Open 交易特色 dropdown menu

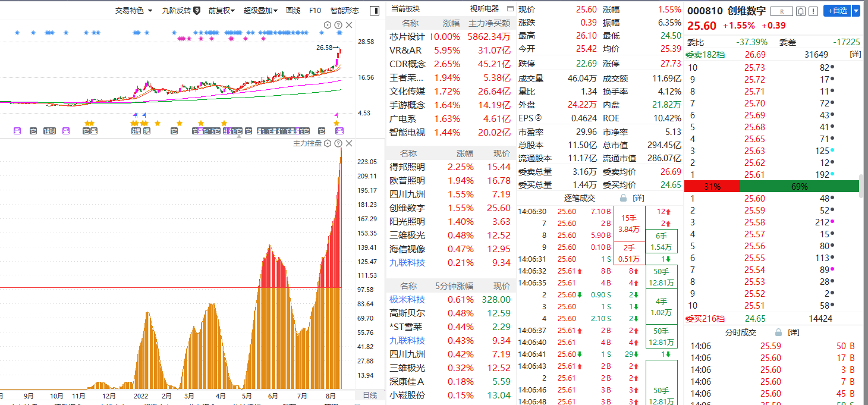pos(134,10)
